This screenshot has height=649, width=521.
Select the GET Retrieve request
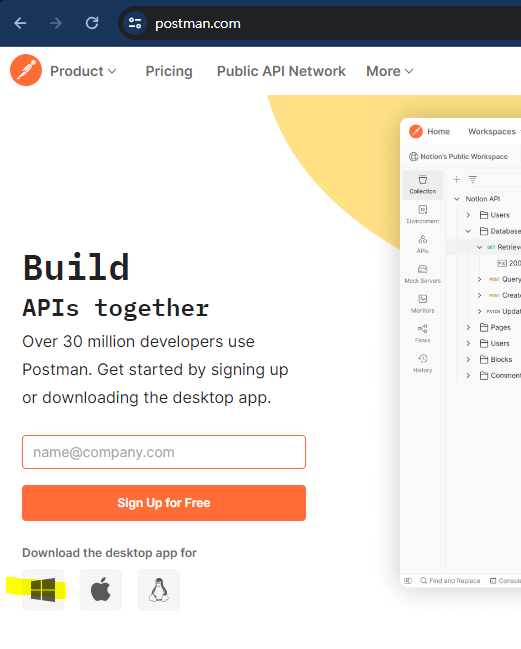pyautogui.click(x=504, y=247)
